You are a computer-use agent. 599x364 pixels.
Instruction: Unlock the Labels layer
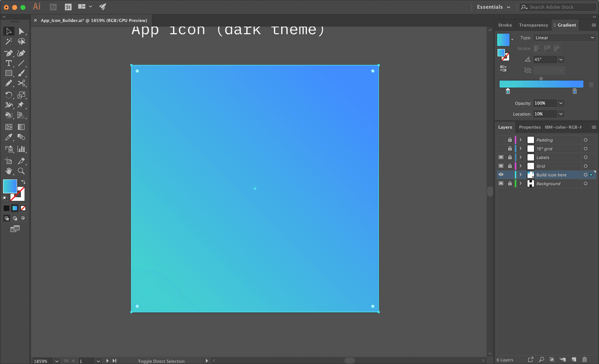pos(510,157)
